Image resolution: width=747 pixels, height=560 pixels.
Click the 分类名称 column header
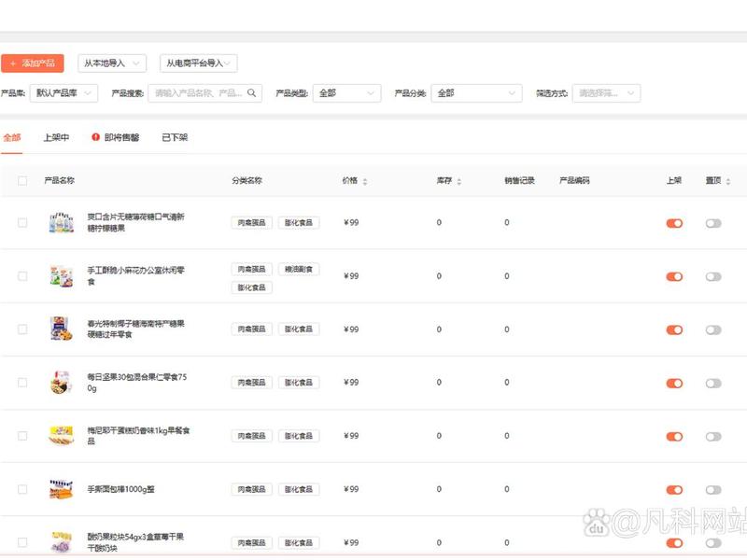[247, 180]
